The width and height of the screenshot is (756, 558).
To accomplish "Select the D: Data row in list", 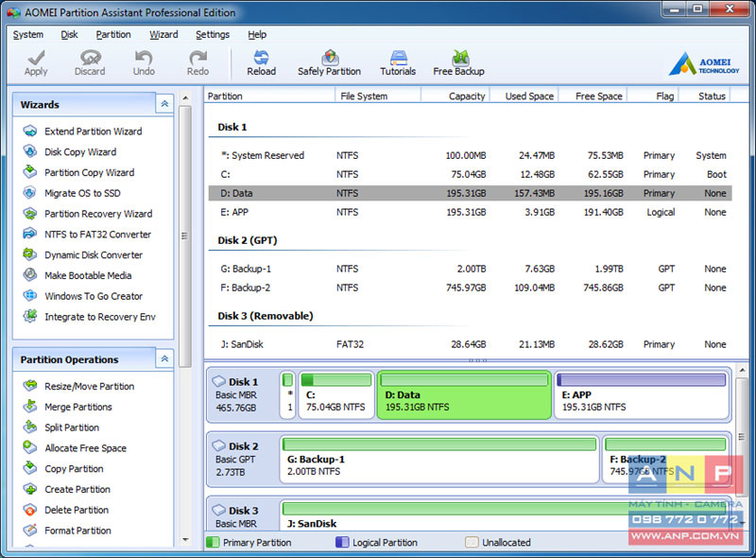I will pyautogui.click(x=470, y=193).
